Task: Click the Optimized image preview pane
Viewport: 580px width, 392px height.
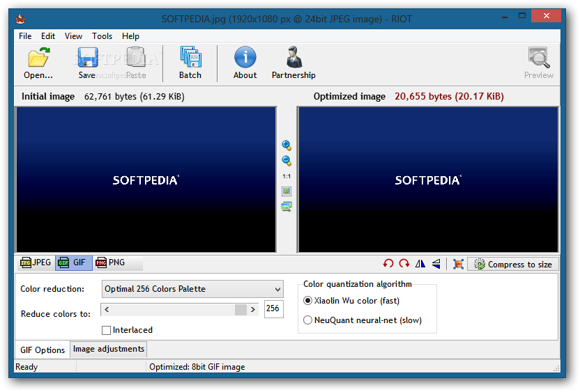Action: 428,180
